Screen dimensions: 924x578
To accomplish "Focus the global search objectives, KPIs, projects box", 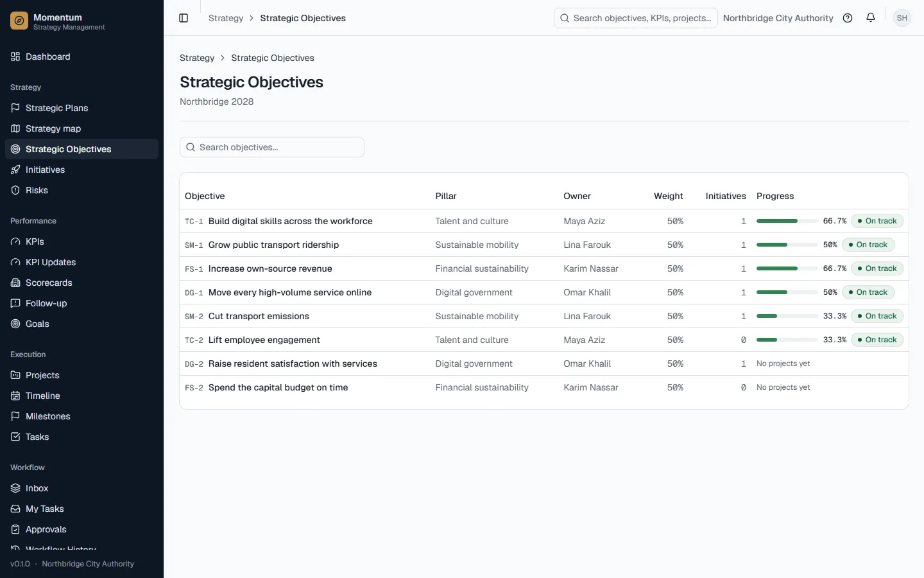I will (x=636, y=18).
